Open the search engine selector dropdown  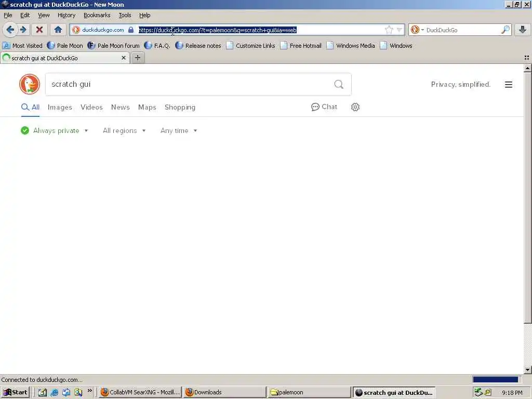[418, 30]
